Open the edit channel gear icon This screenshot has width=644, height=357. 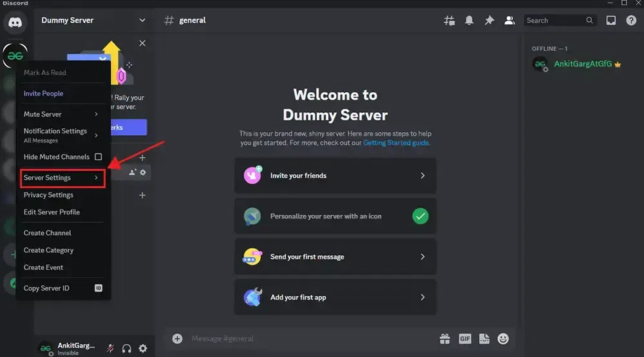tap(143, 173)
